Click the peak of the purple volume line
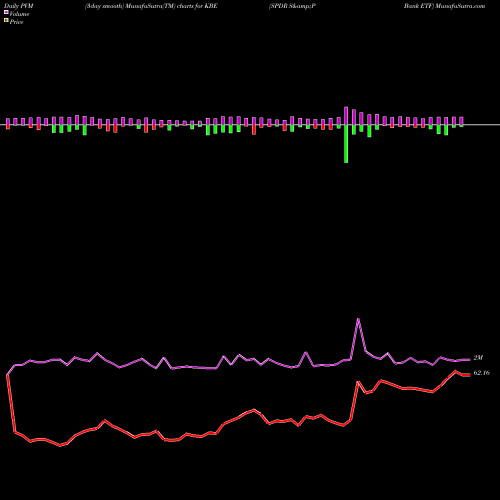The image size is (500, 500). 358,319
